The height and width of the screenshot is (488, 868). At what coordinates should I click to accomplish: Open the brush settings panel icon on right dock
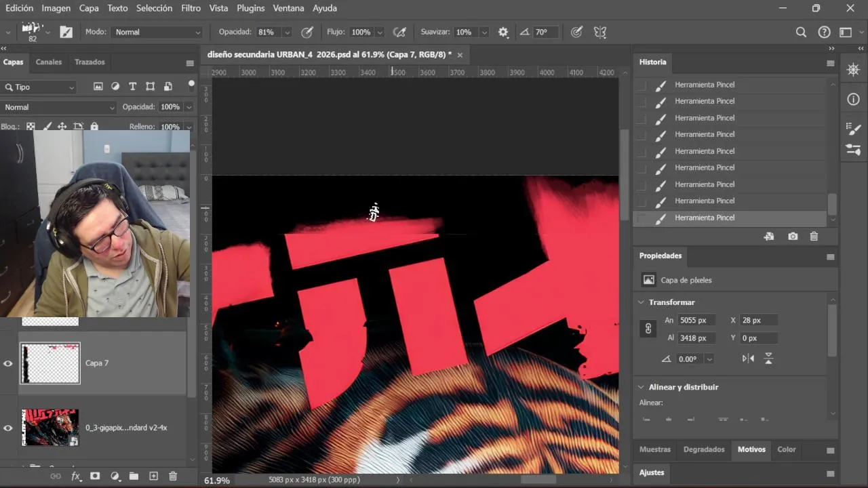[x=853, y=129]
